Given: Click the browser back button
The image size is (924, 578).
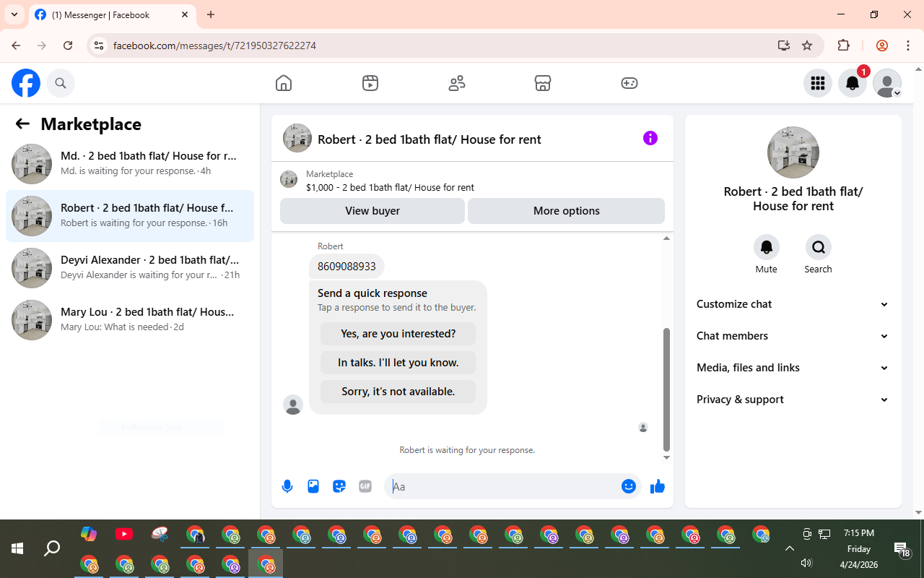Looking at the screenshot, I should pos(16,46).
